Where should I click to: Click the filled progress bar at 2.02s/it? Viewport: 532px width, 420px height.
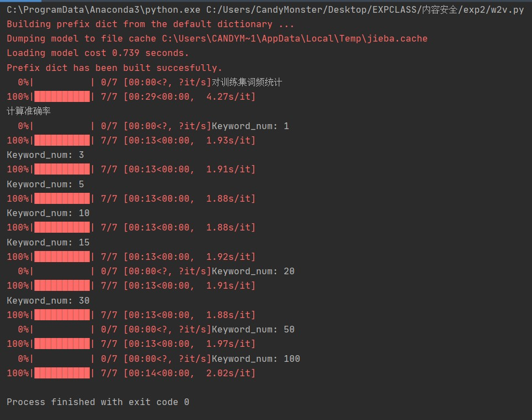point(62,373)
